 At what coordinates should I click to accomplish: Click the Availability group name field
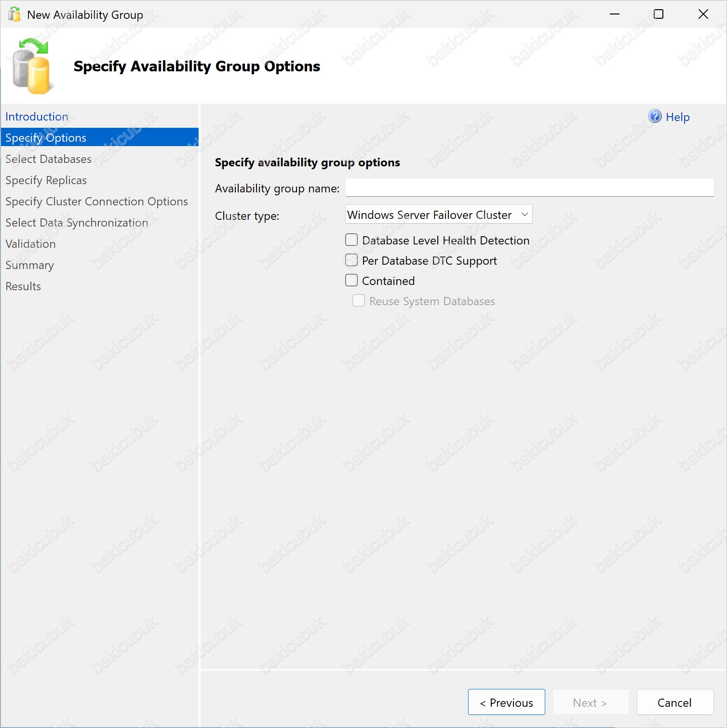pyautogui.click(x=529, y=188)
